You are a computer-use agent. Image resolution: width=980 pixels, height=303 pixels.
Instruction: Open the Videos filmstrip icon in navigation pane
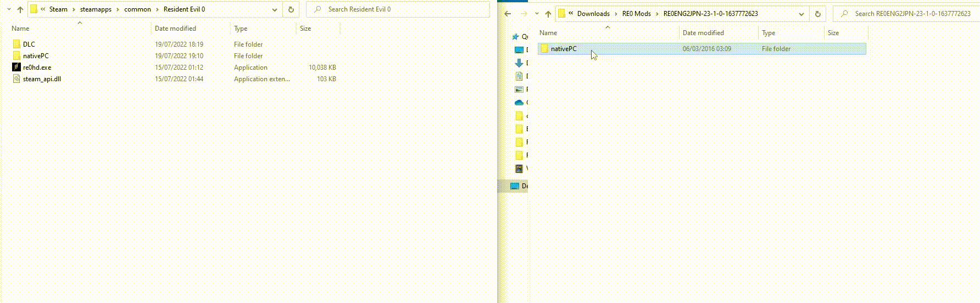coord(519,169)
